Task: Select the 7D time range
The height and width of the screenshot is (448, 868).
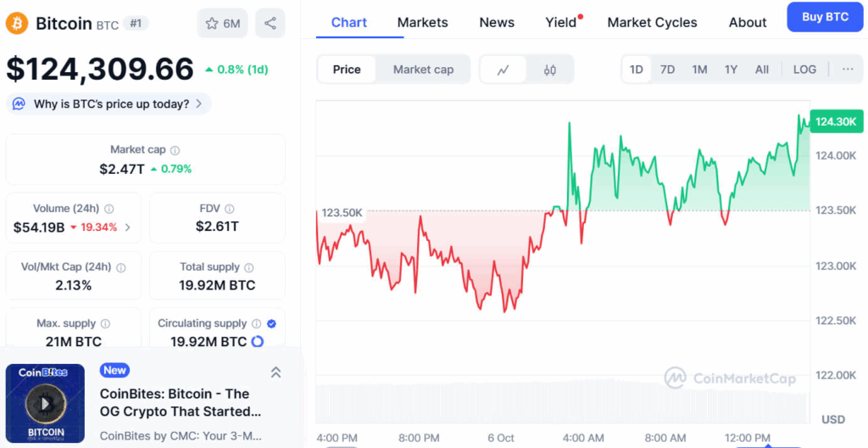Action: 667,70
